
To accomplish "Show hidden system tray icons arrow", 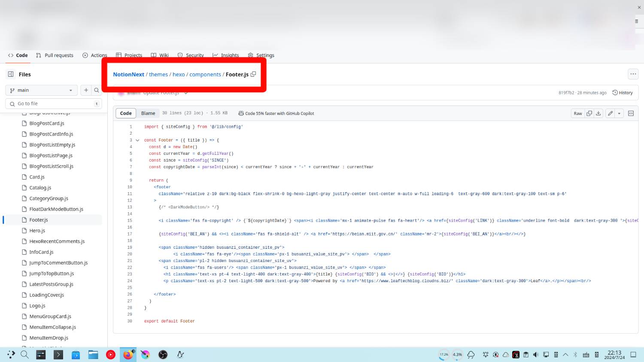I will pos(565,355).
